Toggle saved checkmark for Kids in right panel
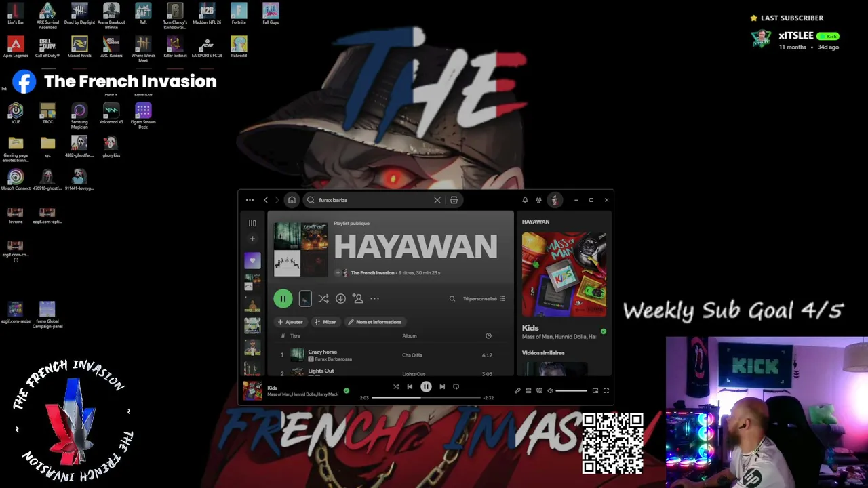This screenshot has height=488, width=868. point(604,332)
